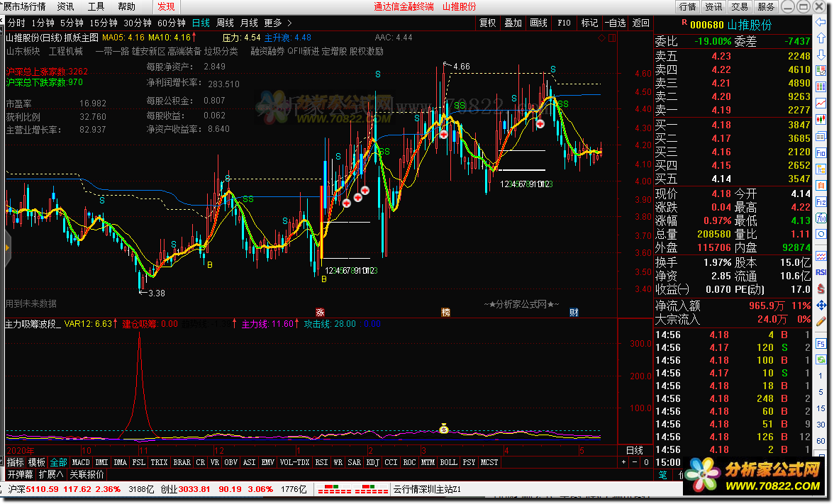834x504 pixels.
Task: Click the 工程机械 sector tag
Action: click(66, 52)
